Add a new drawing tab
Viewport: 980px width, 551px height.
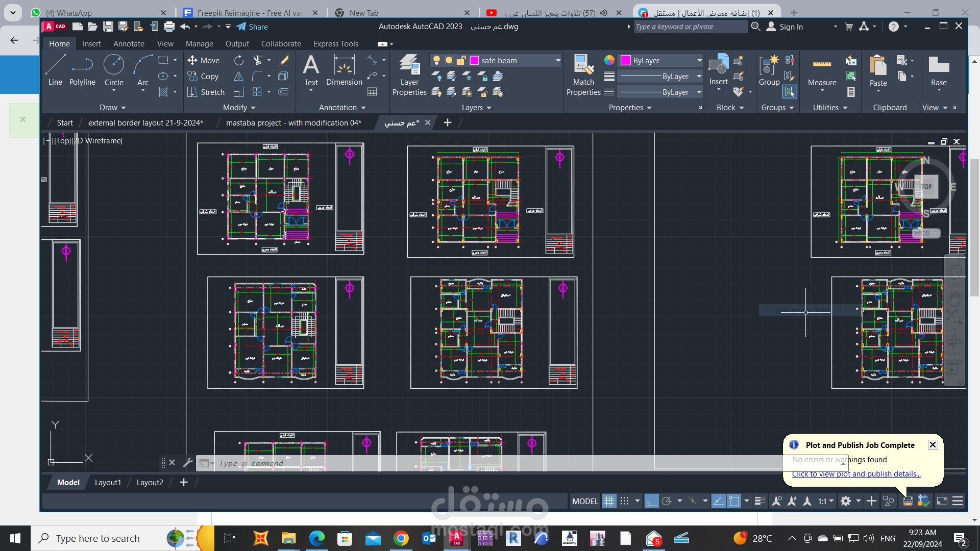click(447, 122)
